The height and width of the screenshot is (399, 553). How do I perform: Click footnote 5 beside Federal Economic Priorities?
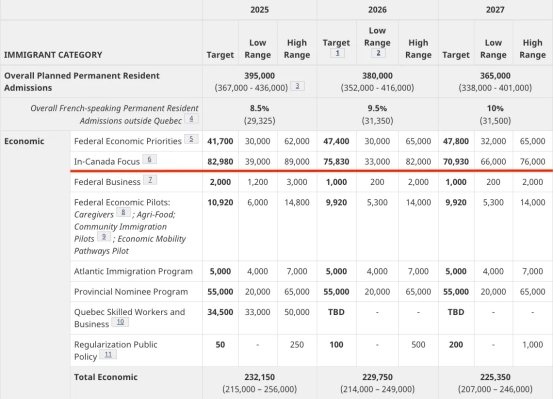[191, 139]
